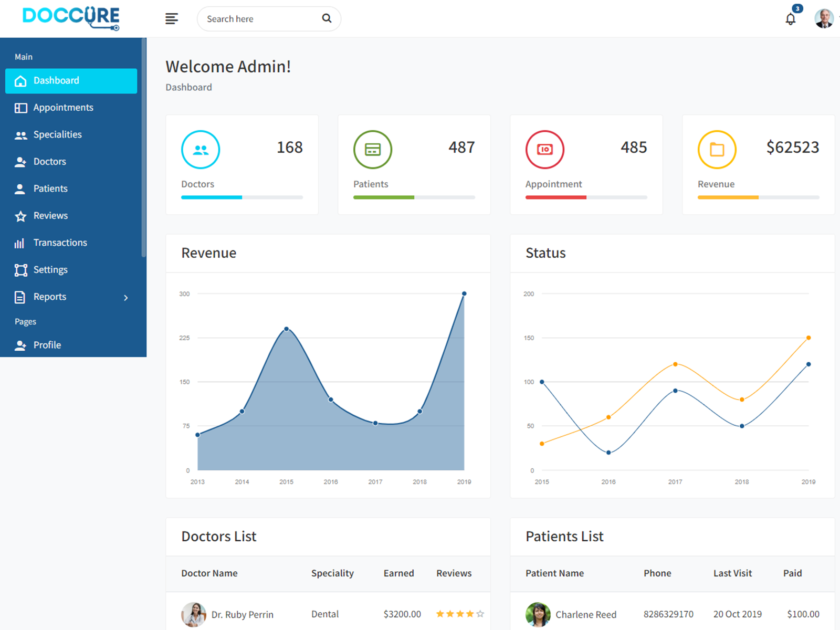Select the Transactions chart icon
The height and width of the screenshot is (630, 840).
click(20, 243)
